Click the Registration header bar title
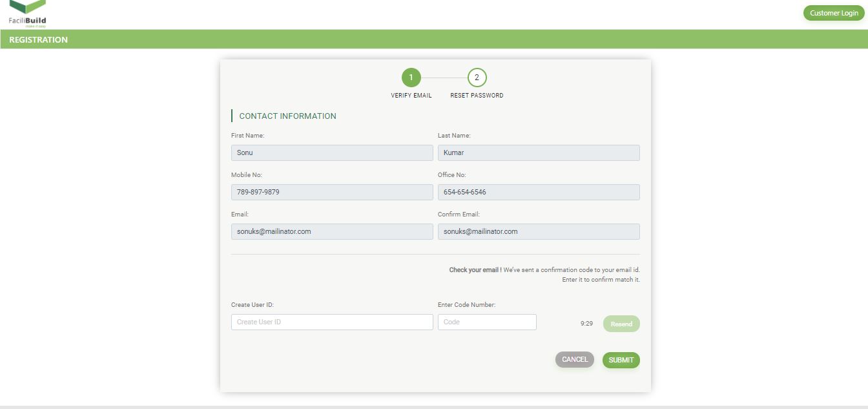868x409 pixels. pos(39,40)
